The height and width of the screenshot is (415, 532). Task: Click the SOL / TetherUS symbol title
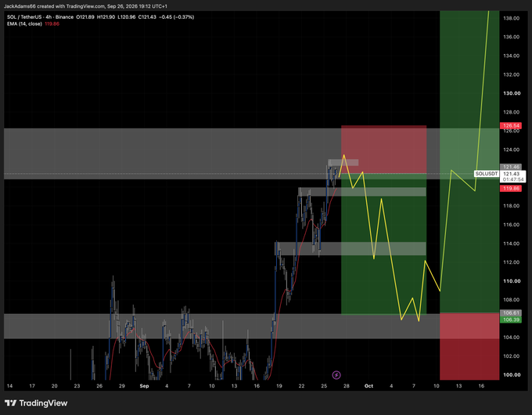point(40,17)
